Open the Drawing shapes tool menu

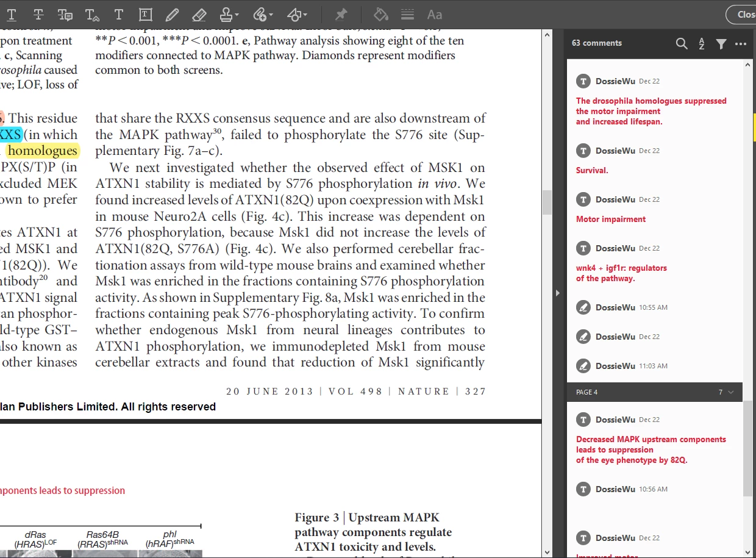click(x=297, y=14)
